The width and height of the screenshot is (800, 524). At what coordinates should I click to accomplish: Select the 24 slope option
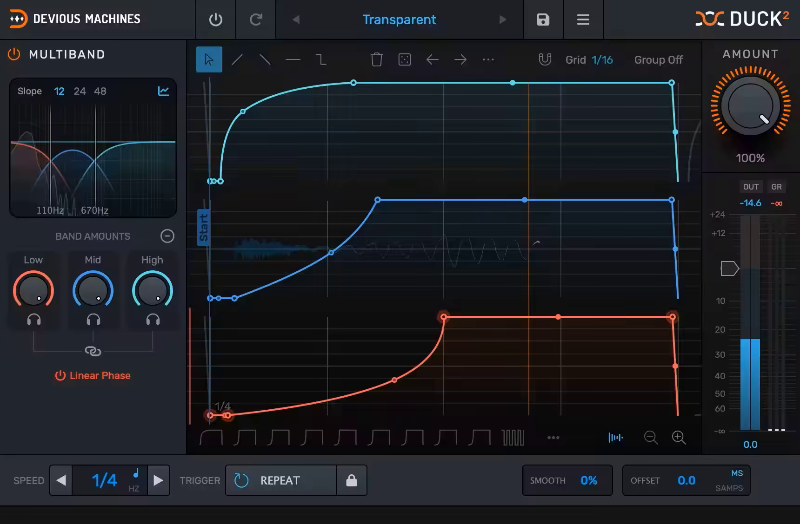[x=80, y=92]
